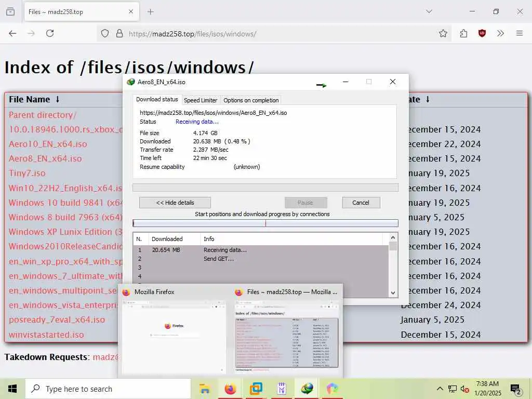Open the uBlock Origin extension icon
Viewport: 532px width, 399px height.
[x=482, y=33]
